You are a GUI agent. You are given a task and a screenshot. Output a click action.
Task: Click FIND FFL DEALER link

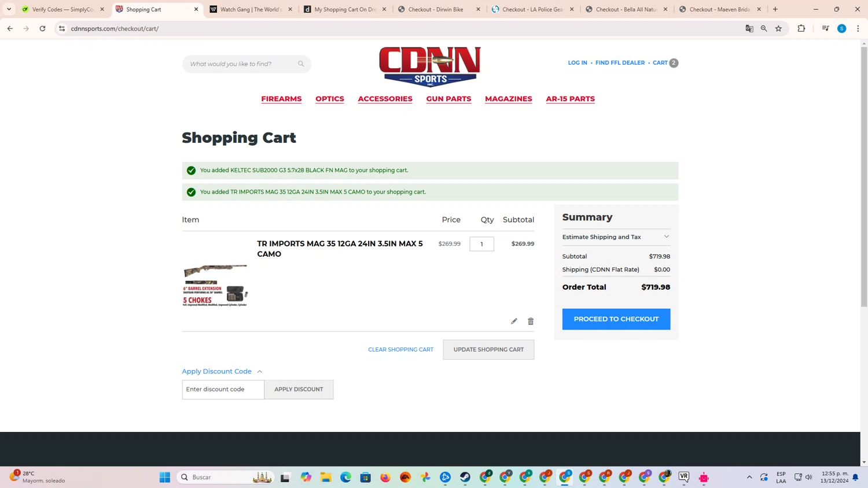[x=620, y=62]
